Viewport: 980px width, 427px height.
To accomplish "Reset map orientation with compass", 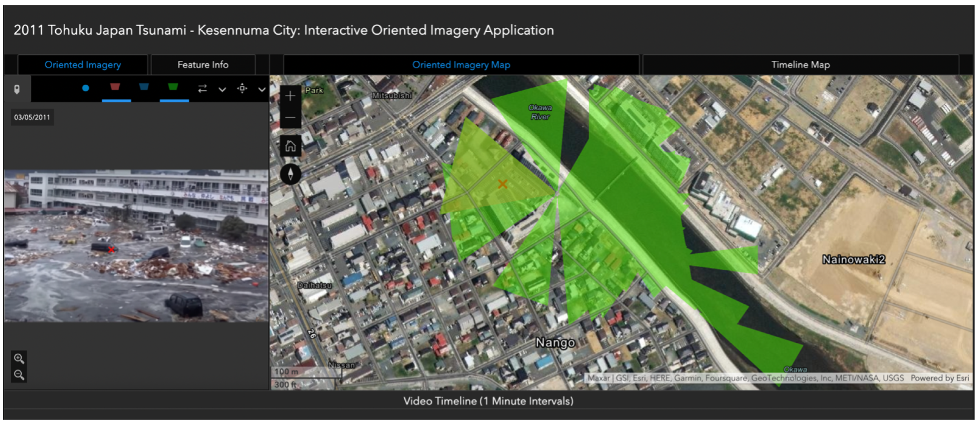I will (x=290, y=174).
